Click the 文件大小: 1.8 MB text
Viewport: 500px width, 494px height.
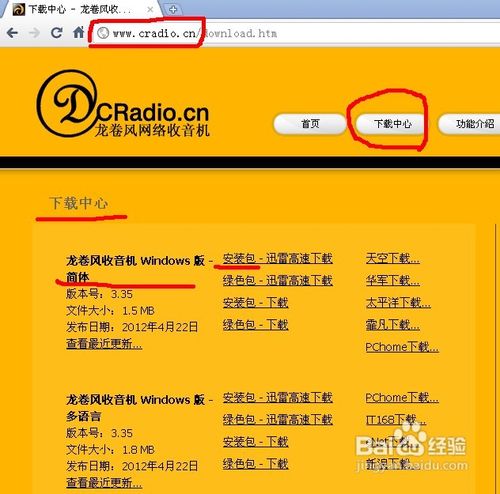point(110,450)
